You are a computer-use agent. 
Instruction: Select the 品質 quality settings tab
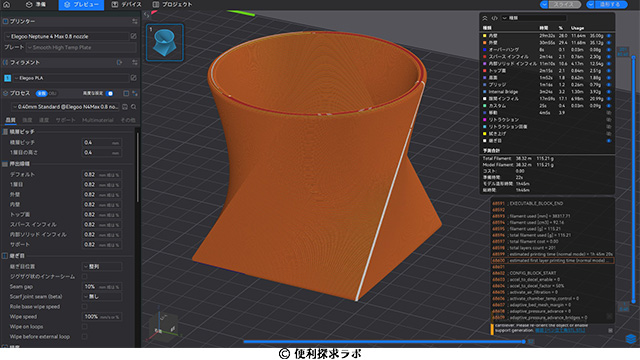[11, 120]
